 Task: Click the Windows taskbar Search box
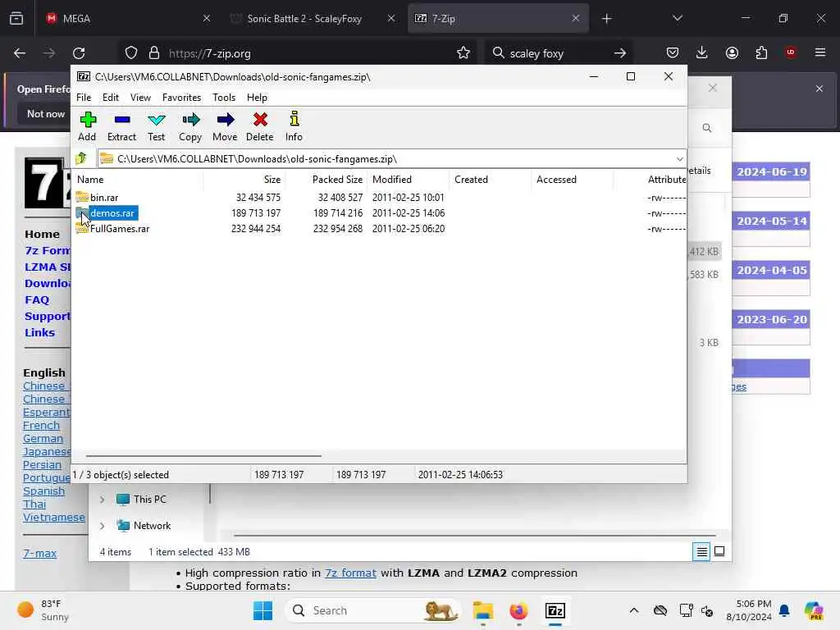click(374, 610)
